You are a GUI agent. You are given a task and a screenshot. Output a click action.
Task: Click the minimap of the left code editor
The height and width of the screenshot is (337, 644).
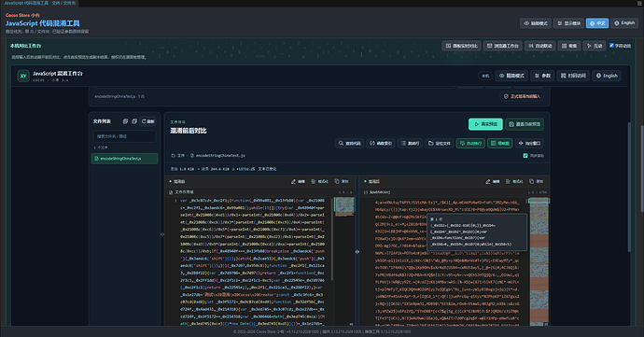[x=344, y=206]
